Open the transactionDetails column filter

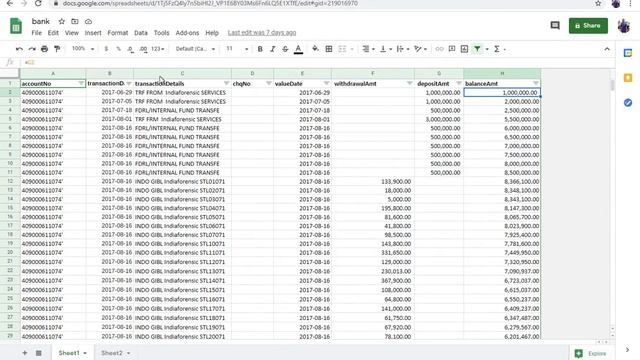(226, 83)
